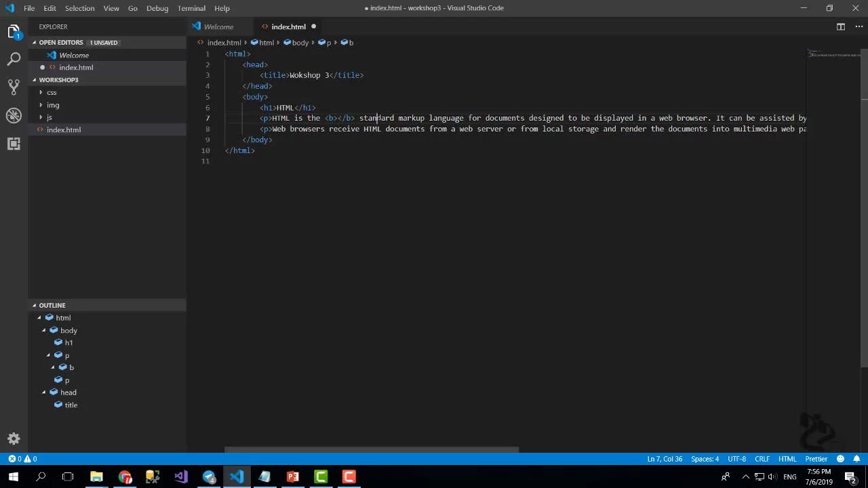Click the volume icon in system tray
868x488 pixels.
coord(772,476)
